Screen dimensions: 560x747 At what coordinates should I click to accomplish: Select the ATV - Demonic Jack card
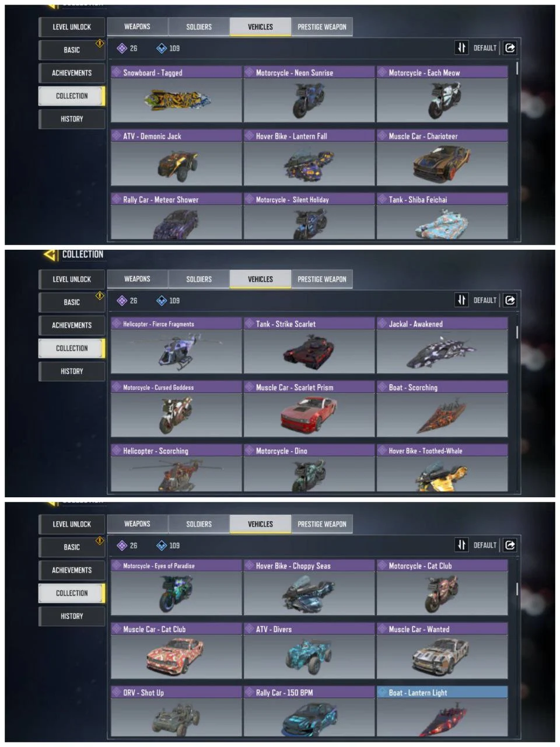point(176,158)
